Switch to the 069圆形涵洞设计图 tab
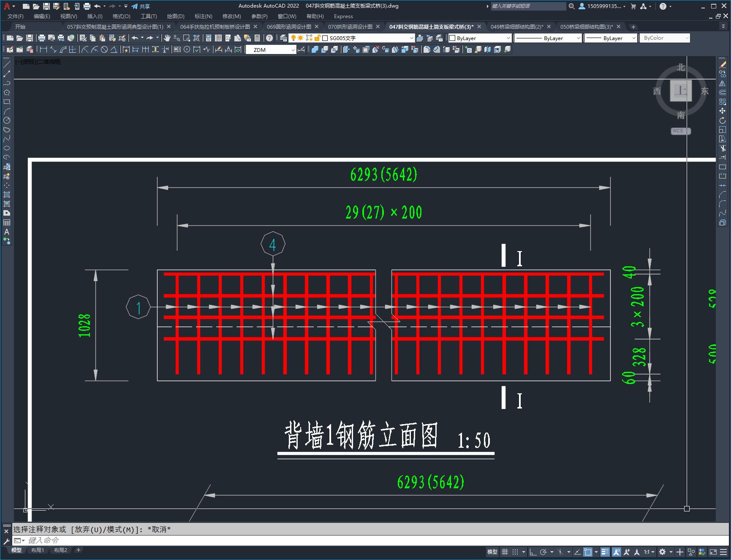 point(289,27)
